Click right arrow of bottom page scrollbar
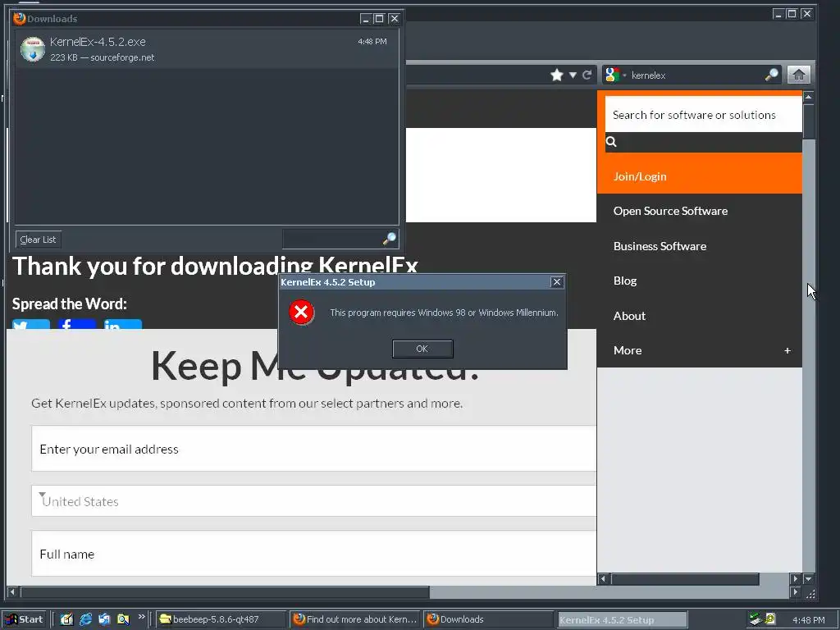 click(x=796, y=592)
